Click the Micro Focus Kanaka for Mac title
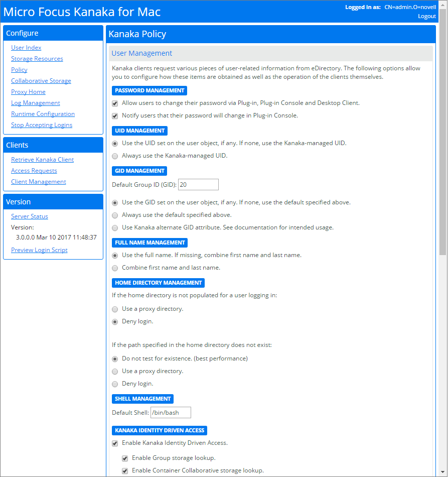The width and height of the screenshot is (448, 477). [82, 12]
